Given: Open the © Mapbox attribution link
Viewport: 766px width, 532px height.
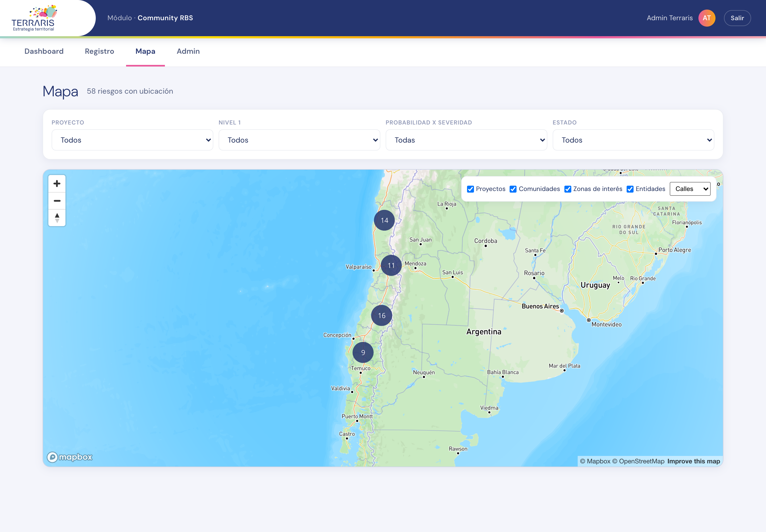Looking at the screenshot, I should (x=595, y=461).
